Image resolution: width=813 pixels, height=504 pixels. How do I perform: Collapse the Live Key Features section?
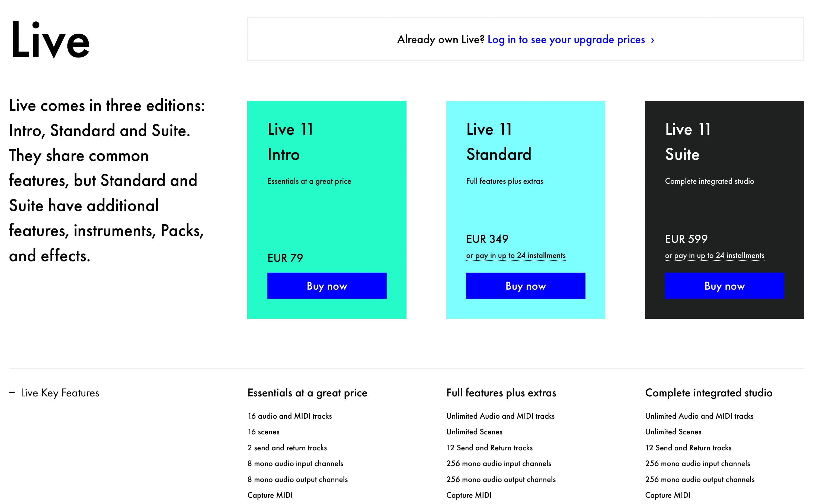coord(60,393)
